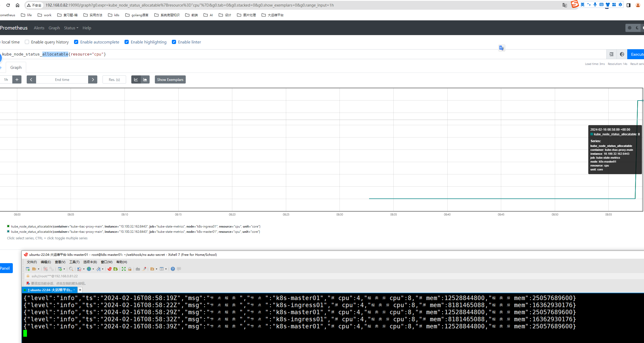Switch graph to stacked area chart mode

145,80
